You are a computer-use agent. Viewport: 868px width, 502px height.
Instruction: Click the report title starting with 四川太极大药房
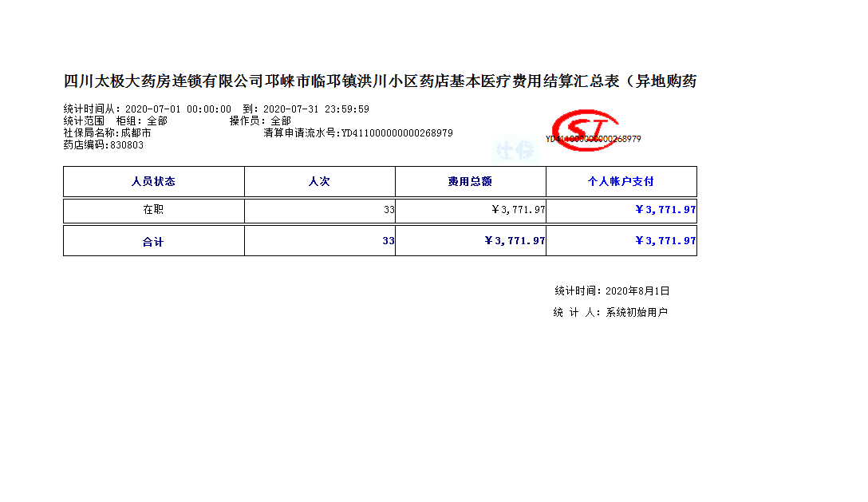coord(380,81)
